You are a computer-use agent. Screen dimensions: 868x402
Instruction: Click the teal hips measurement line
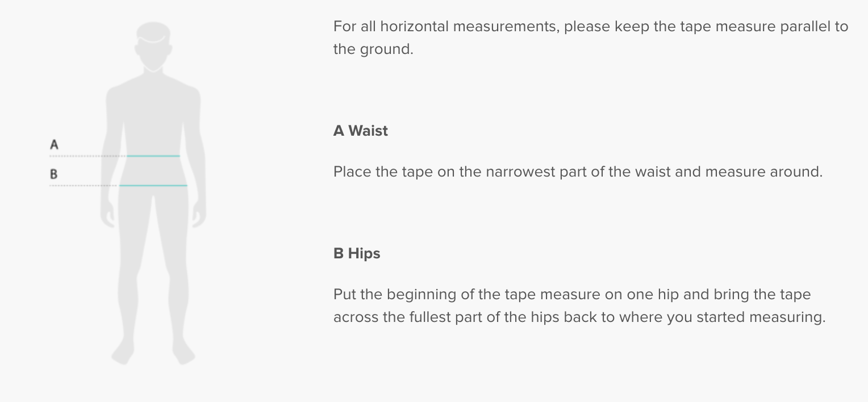pyautogui.click(x=153, y=186)
